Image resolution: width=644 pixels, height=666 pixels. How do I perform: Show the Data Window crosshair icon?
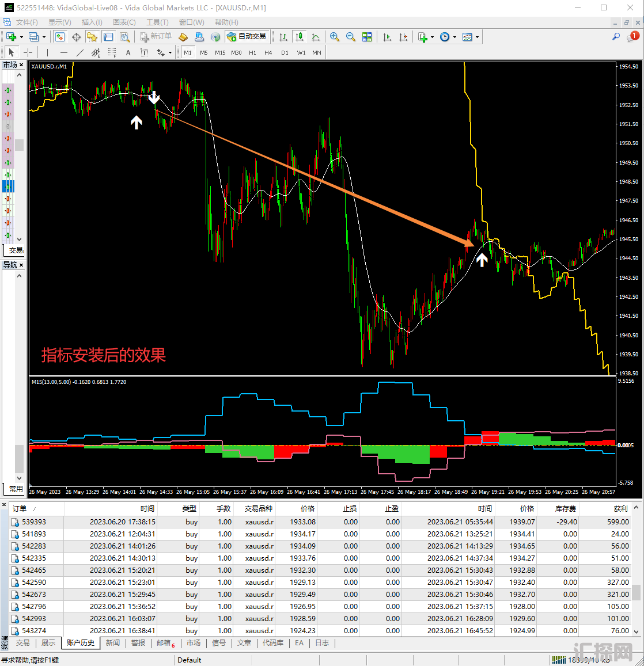tap(76, 37)
